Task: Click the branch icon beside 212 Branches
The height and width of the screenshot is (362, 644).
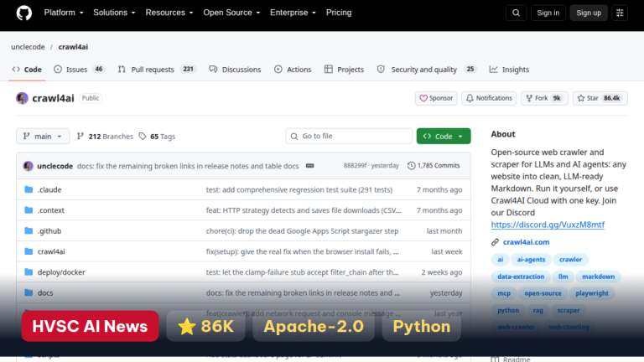Action: coord(80,137)
